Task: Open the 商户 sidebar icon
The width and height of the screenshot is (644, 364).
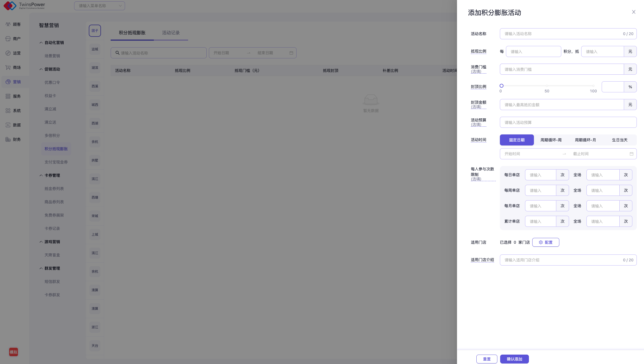Action: (8, 39)
